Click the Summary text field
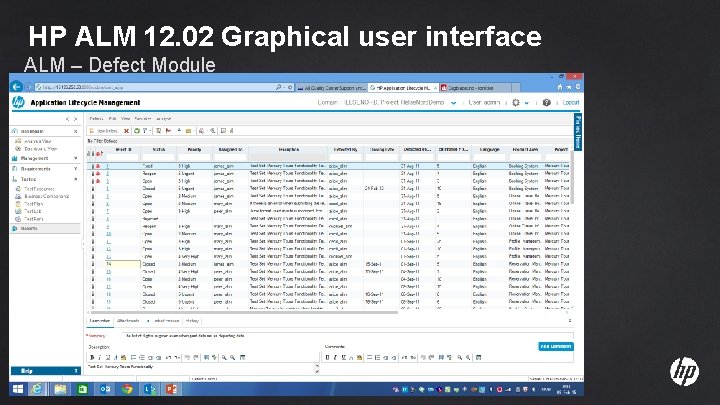Image resolution: width=720 pixels, height=405 pixels. click(348, 336)
